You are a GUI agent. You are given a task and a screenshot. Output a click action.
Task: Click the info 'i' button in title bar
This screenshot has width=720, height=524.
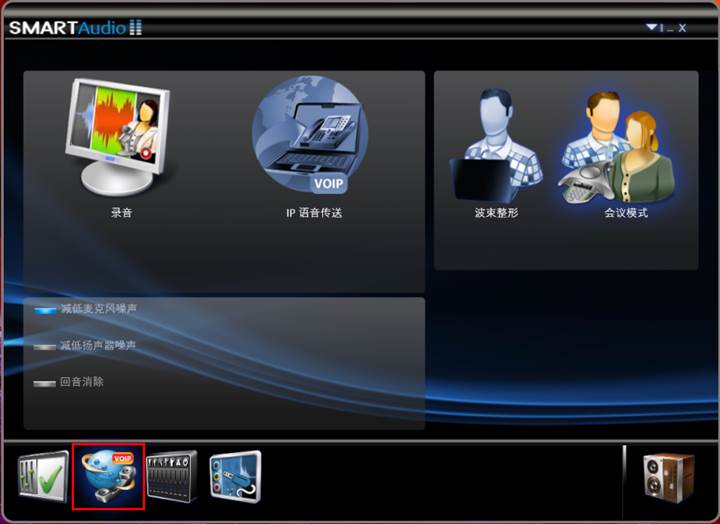tap(662, 28)
